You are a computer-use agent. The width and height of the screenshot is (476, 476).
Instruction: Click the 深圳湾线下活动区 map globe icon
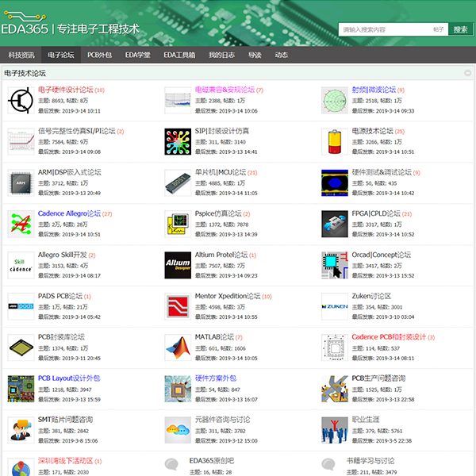tap(21, 467)
